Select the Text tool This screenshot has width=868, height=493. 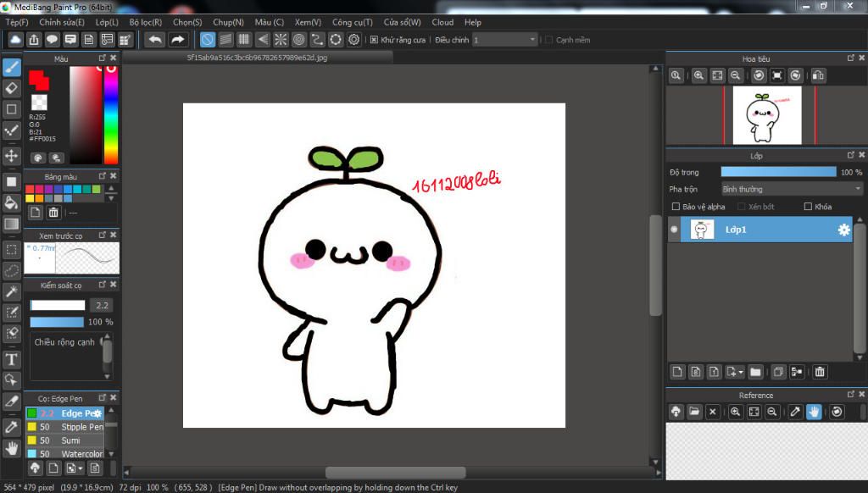tap(12, 359)
